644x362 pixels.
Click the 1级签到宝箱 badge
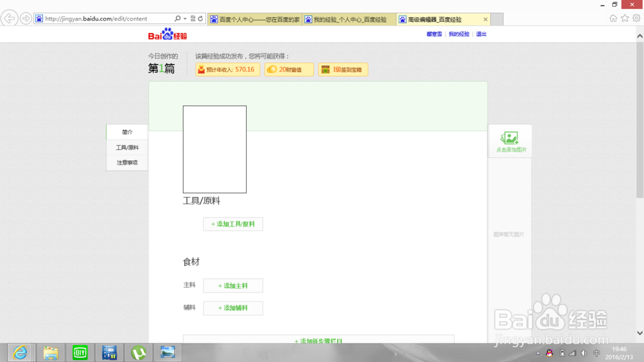[x=343, y=70]
